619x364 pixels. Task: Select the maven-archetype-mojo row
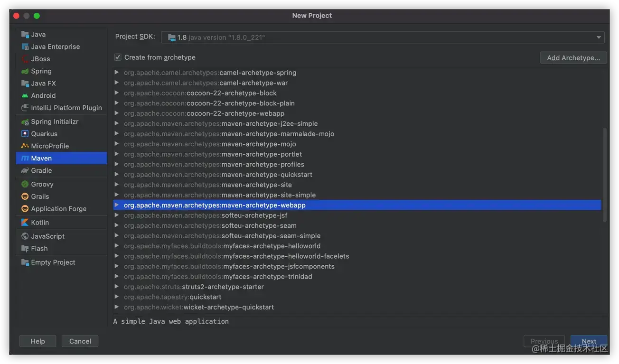tap(357, 144)
